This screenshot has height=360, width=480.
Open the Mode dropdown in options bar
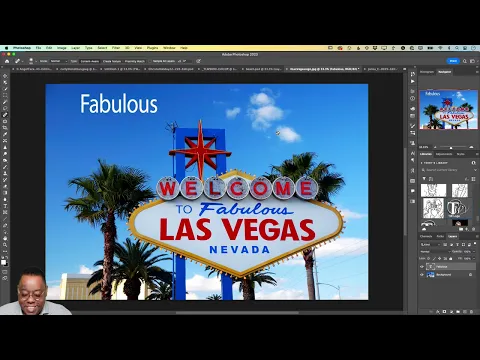(x=59, y=61)
